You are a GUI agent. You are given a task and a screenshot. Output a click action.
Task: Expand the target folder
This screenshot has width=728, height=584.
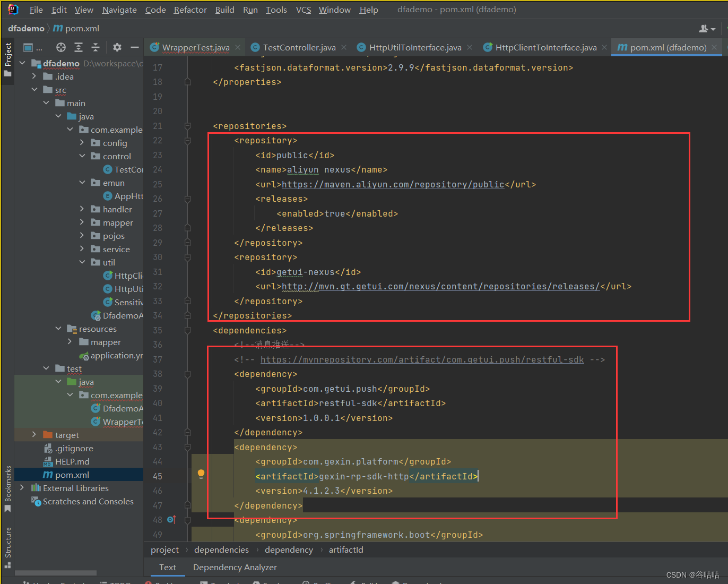34,435
